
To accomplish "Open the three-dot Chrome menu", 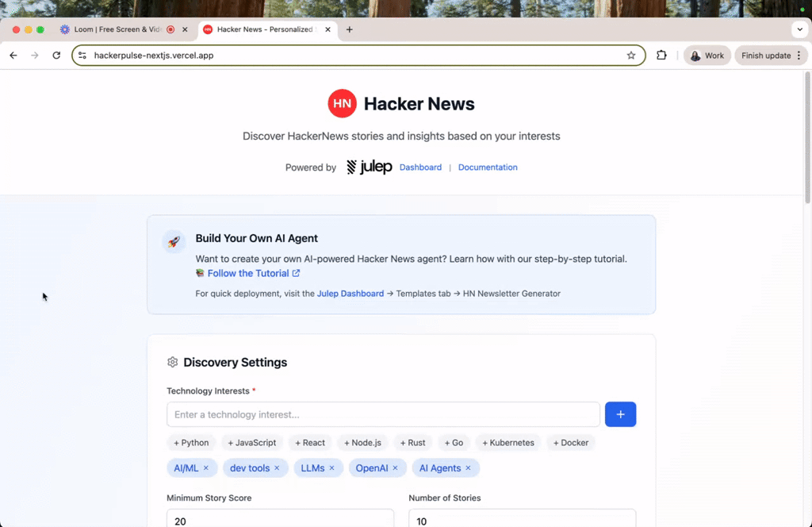I will point(799,56).
